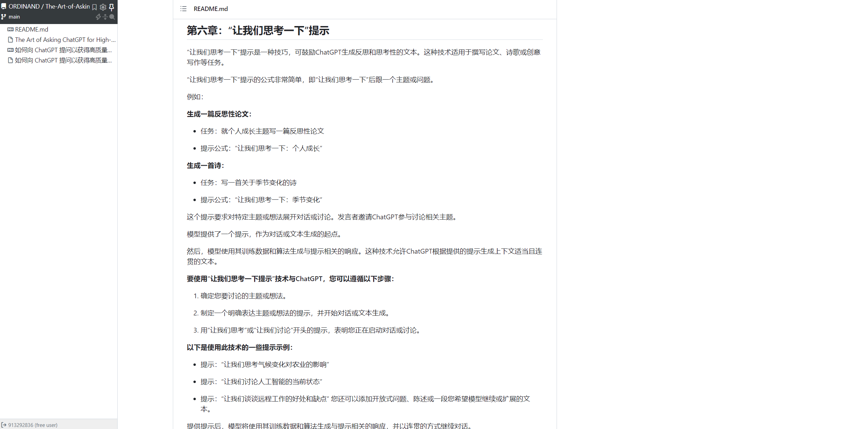Click bullet 提示公式：“让我们思考一下：个人成长”
The width and height of the screenshot is (868, 429).
pyautogui.click(x=261, y=148)
